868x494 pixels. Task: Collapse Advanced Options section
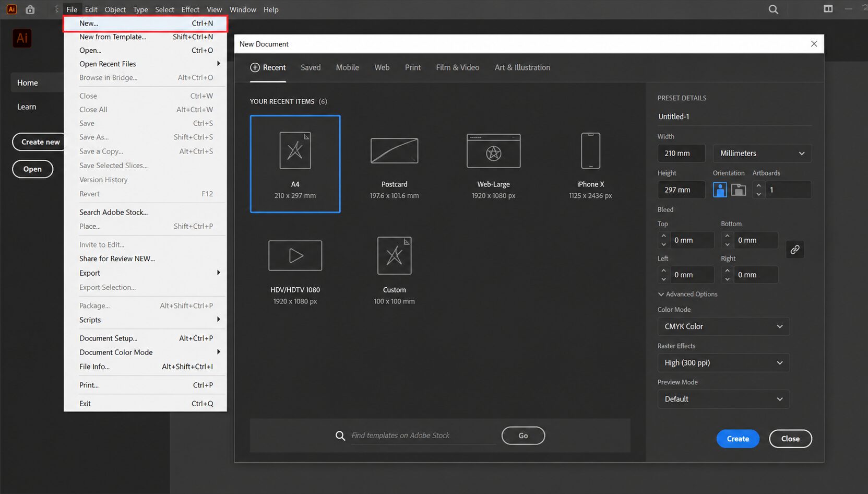click(x=688, y=294)
